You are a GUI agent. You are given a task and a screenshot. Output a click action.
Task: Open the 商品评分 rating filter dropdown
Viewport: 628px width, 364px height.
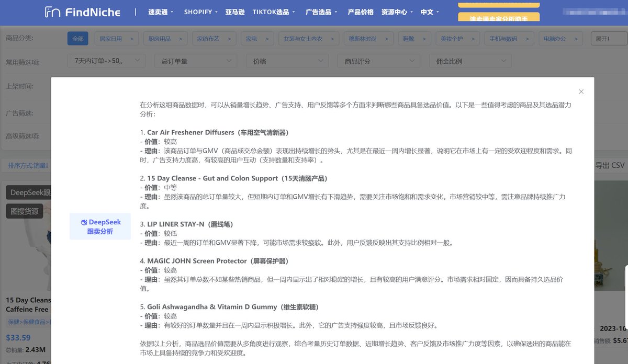coord(378,61)
